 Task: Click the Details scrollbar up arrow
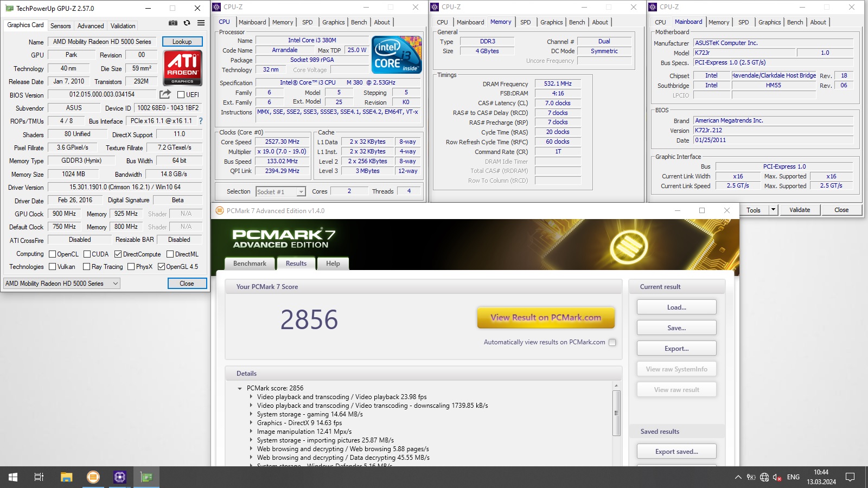coord(616,386)
